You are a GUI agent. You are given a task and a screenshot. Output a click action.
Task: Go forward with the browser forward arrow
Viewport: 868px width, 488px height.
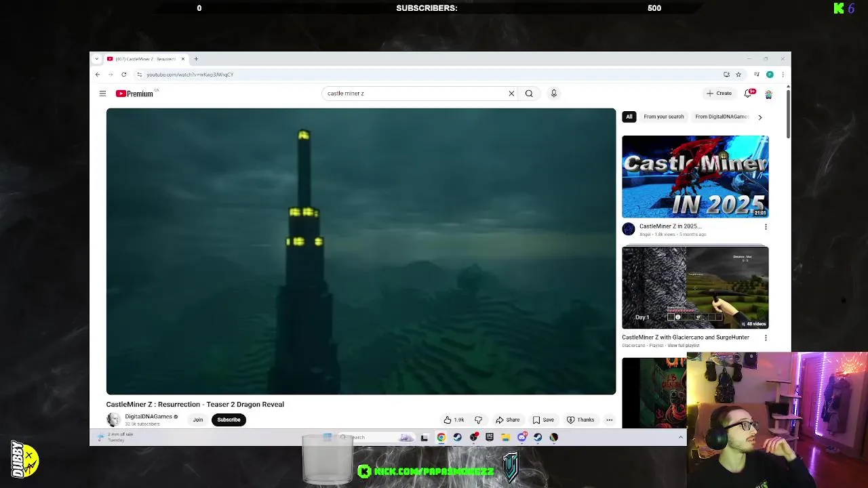111,75
